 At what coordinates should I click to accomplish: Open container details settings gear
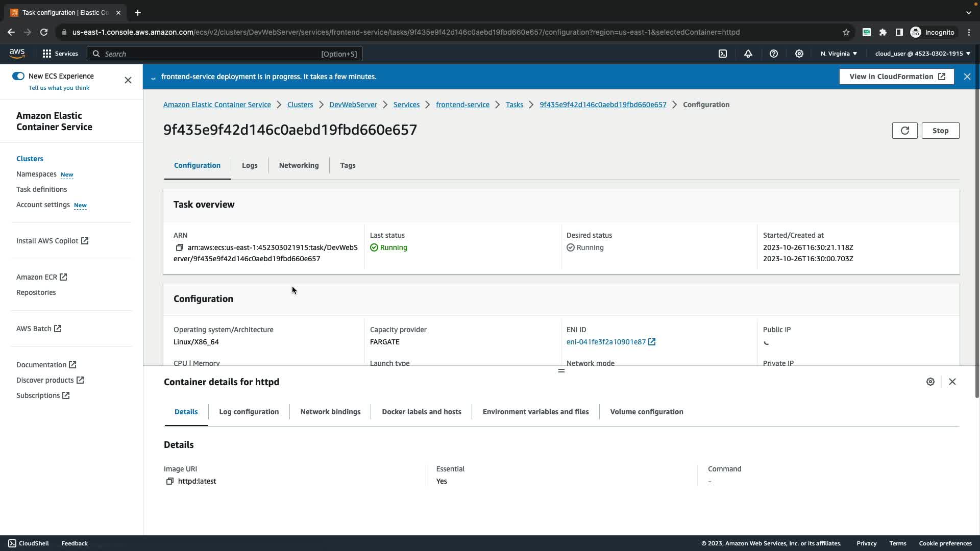[x=930, y=382]
